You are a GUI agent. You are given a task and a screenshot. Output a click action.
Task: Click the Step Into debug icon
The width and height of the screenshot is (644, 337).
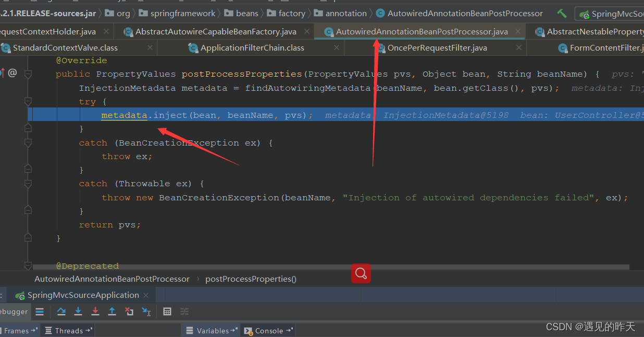[x=78, y=311]
